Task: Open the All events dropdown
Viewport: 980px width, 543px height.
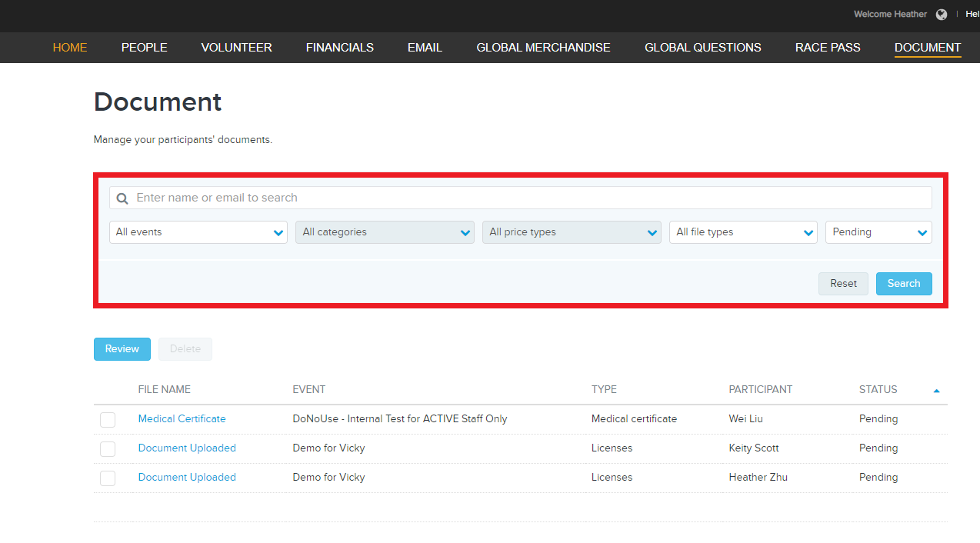Action: coord(198,232)
